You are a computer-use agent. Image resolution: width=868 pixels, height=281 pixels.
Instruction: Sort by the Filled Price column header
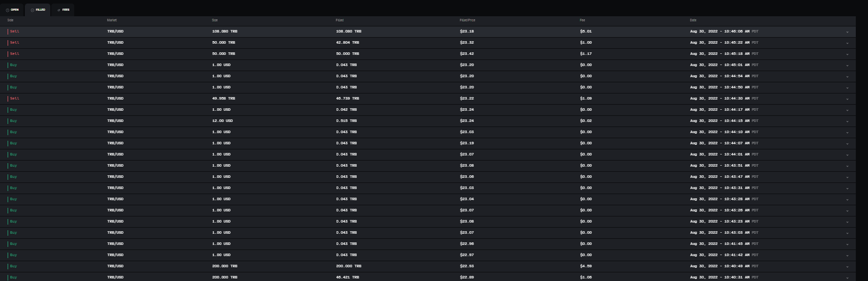point(468,20)
